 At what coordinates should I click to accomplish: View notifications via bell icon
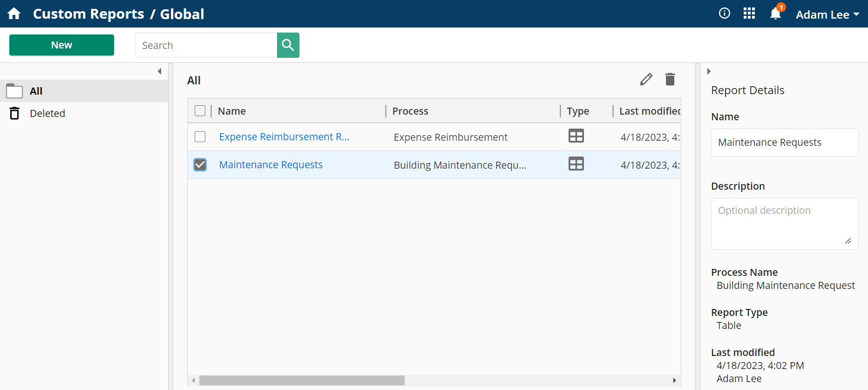[775, 14]
